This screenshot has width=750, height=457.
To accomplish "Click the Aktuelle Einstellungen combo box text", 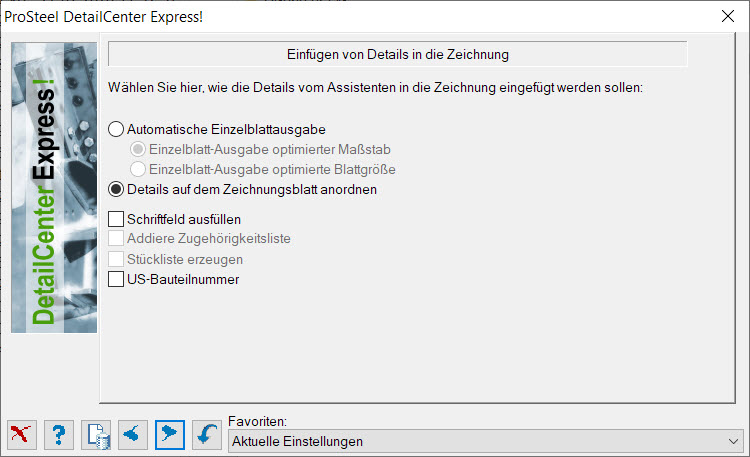I will [x=298, y=441].
